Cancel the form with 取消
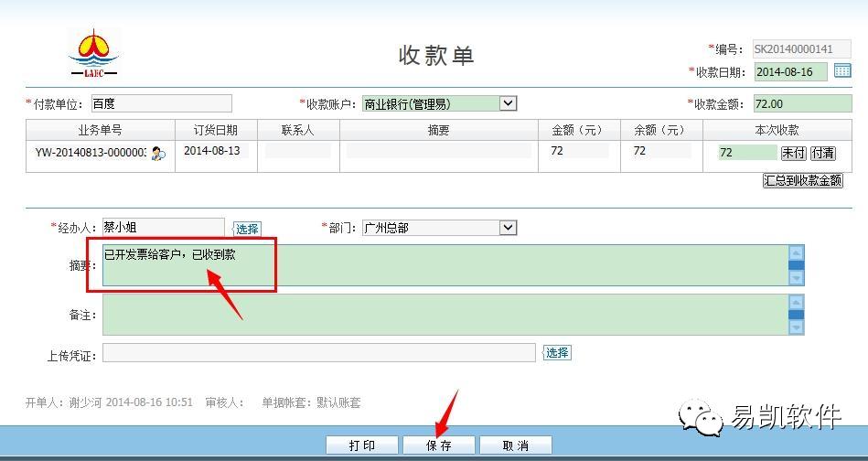Viewport: 868px width, 461px height. (516, 445)
